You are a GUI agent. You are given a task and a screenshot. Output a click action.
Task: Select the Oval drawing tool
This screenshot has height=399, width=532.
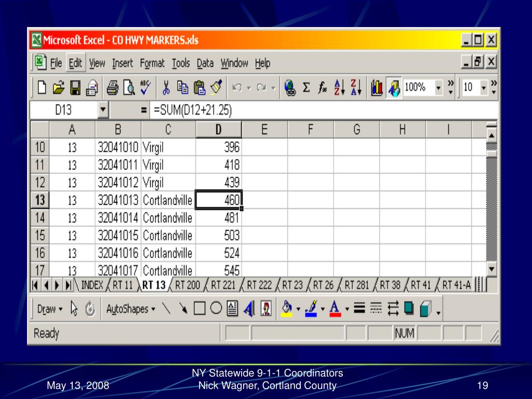216,309
